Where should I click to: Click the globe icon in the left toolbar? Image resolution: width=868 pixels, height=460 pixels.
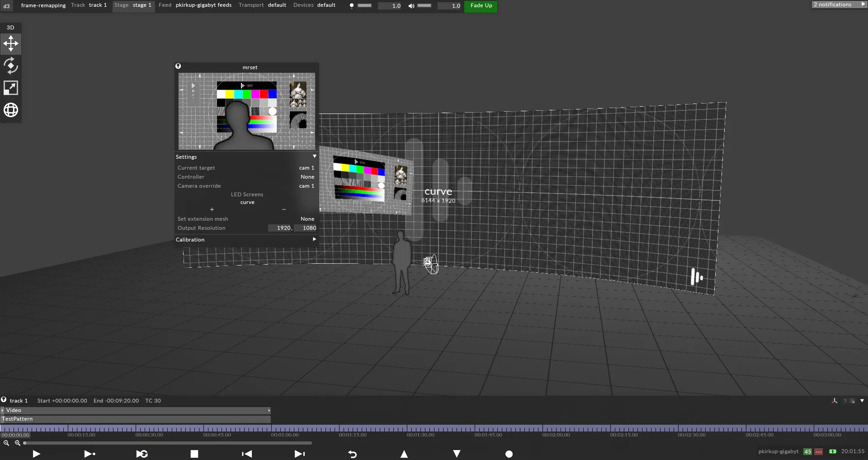point(10,109)
